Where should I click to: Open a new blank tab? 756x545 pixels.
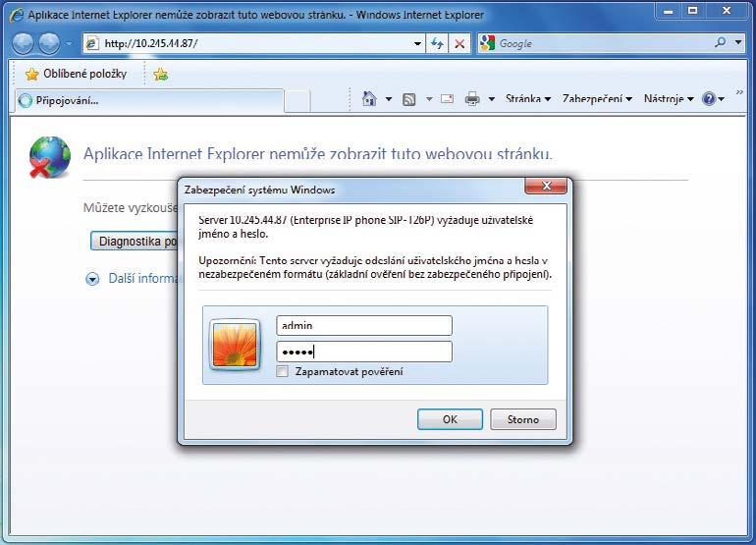click(297, 101)
